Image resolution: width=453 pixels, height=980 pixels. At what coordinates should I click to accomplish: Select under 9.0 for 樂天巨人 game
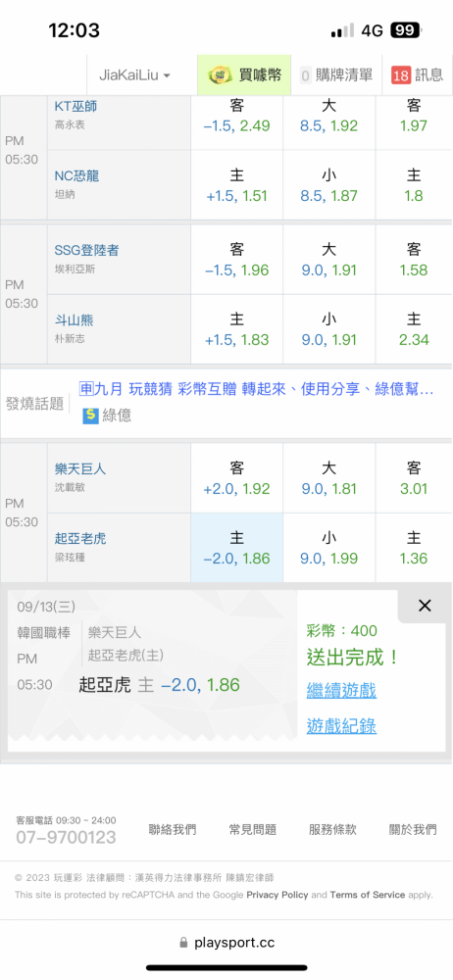(x=329, y=548)
